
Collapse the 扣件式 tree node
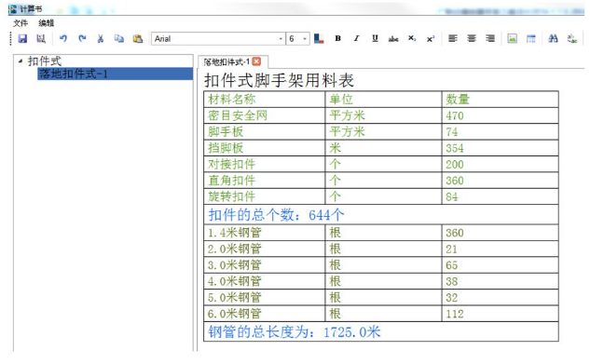click(21, 61)
